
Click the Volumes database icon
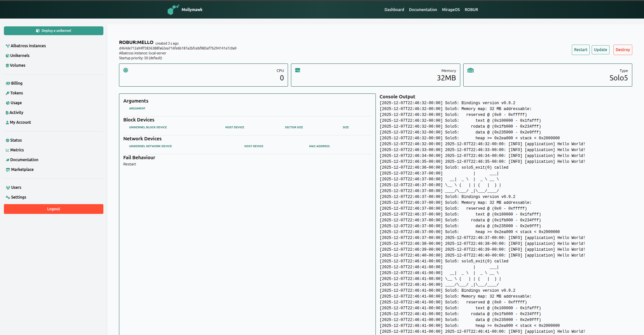click(x=7, y=65)
